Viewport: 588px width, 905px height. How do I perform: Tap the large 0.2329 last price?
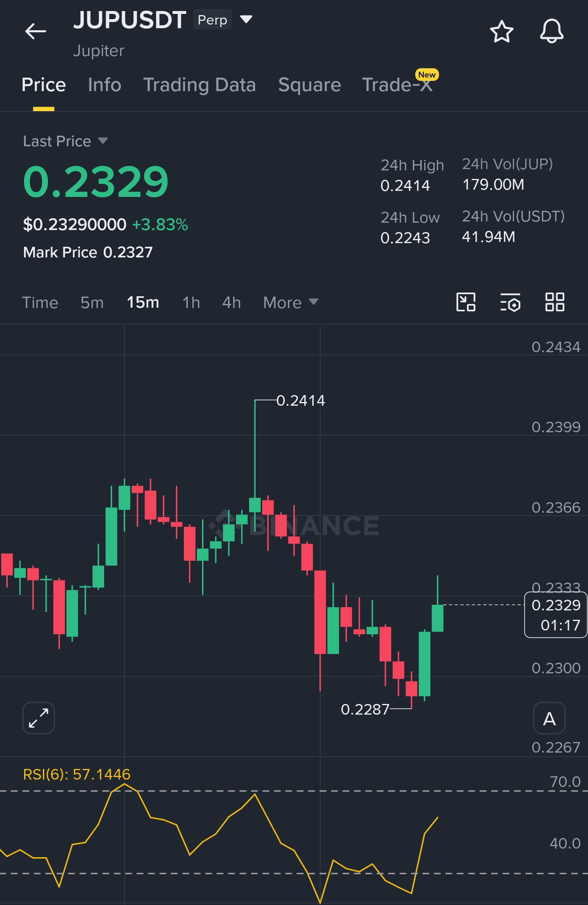click(96, 182)
